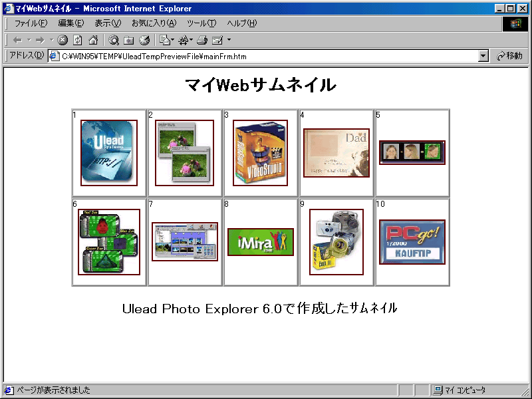Open thumbnail 5 face morph strip

click(x=412, y=153)
